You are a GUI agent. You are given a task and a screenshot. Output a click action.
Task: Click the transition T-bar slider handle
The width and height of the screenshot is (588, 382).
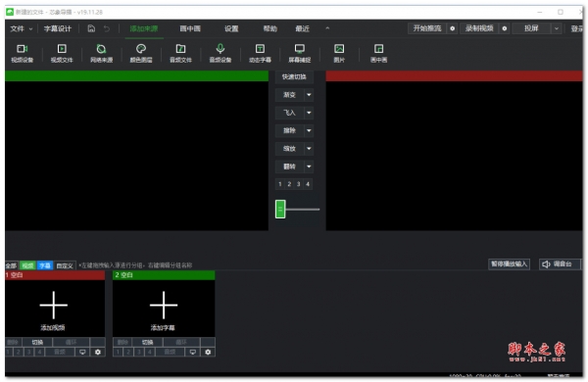(x=280, y=209)
